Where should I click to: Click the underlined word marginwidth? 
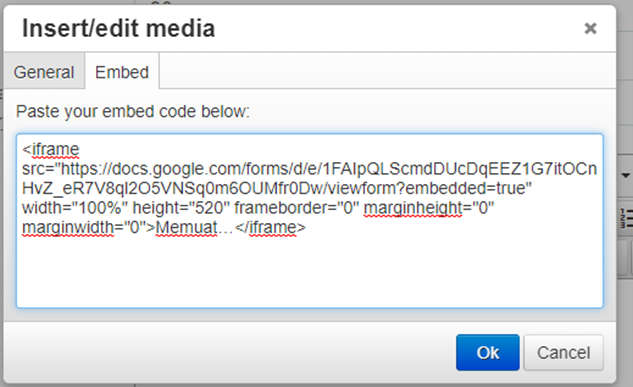[68, 227]
